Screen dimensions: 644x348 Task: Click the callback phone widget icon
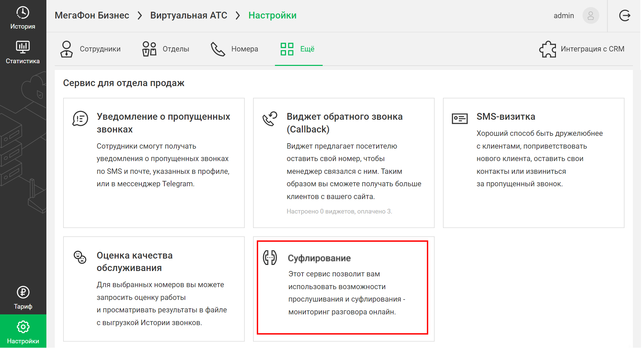[270, 119]
